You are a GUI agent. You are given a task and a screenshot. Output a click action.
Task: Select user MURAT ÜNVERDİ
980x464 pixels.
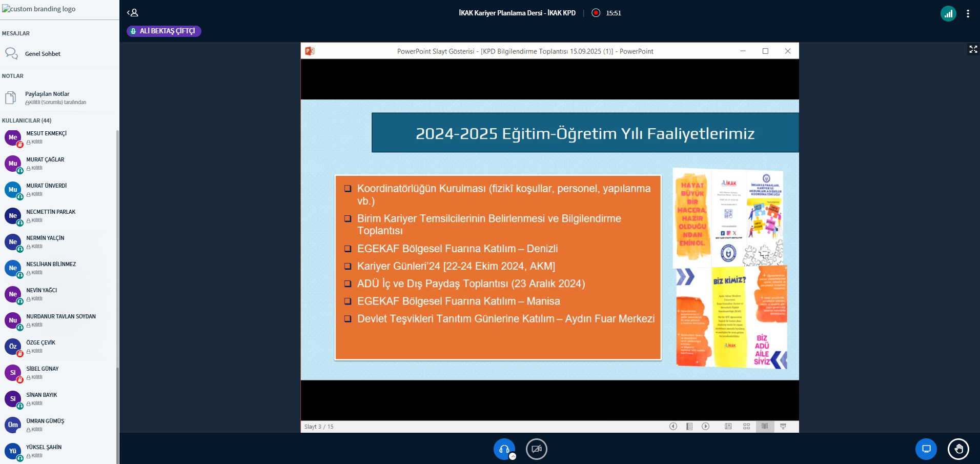pos(58,190)
